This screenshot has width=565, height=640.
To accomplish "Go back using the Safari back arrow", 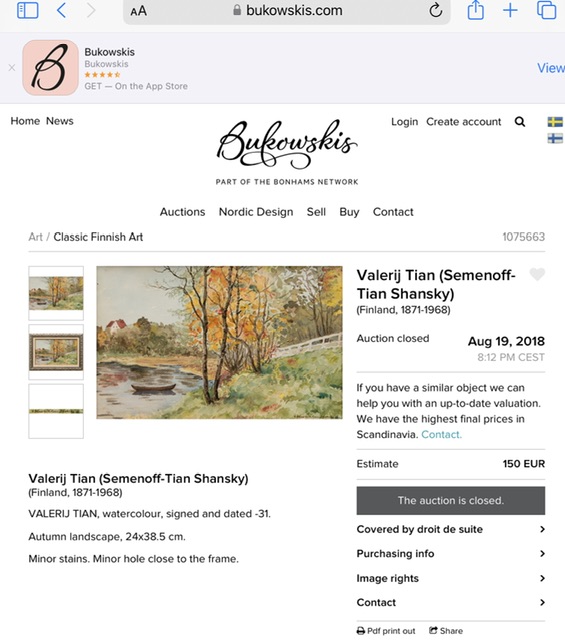I will click(x=61, y=10).
